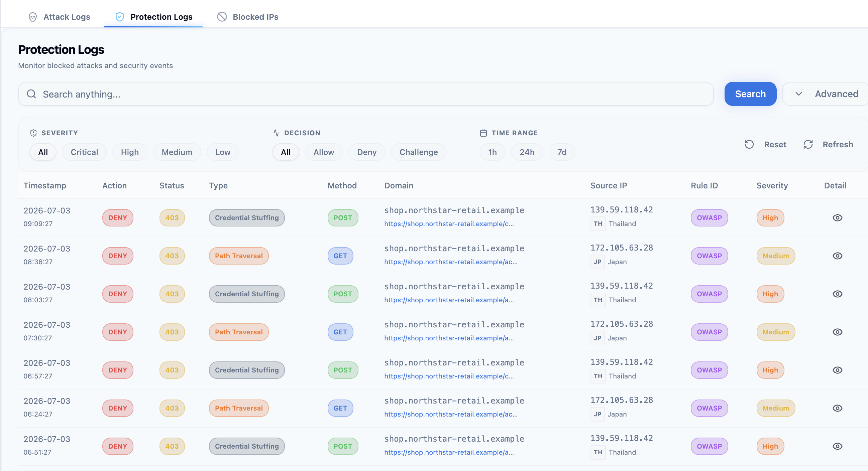
Task: Open the URL link in the 08:36:27 row
Action: click(x=451, y=262)
